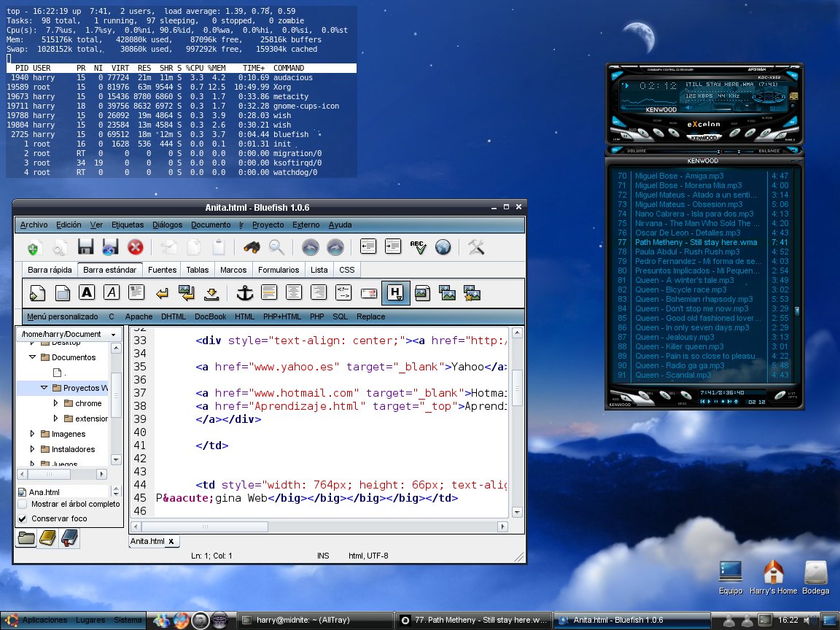Image resolution: width=840 pixels, height=630 pixels.
Task: Click the Save file floppy icon in Bluefish
Action: [x=86, y=247]
